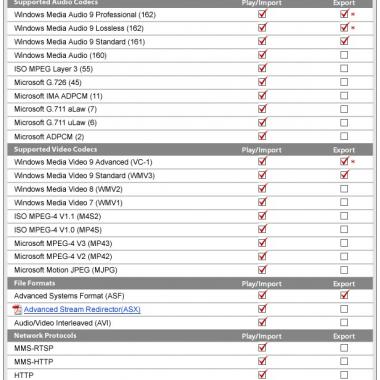The image size is (380, 380).
Task: Tick the Export box for Microsoft IMA ADPCM (11)
Action: click(344, 96)
